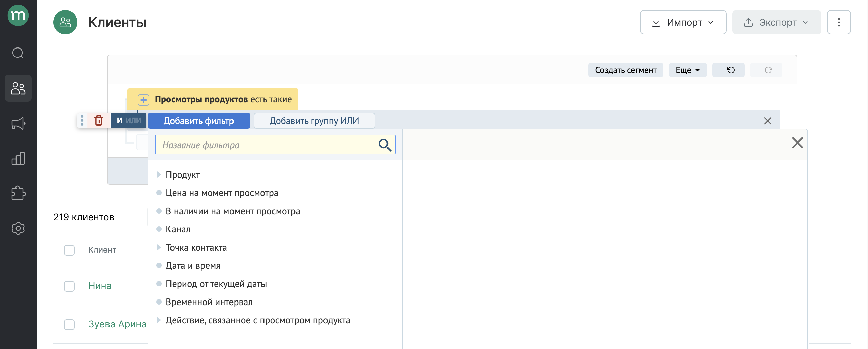Select the Дата и время filter
The height and width of the screenshot is (349, 868).
[193, 266]
